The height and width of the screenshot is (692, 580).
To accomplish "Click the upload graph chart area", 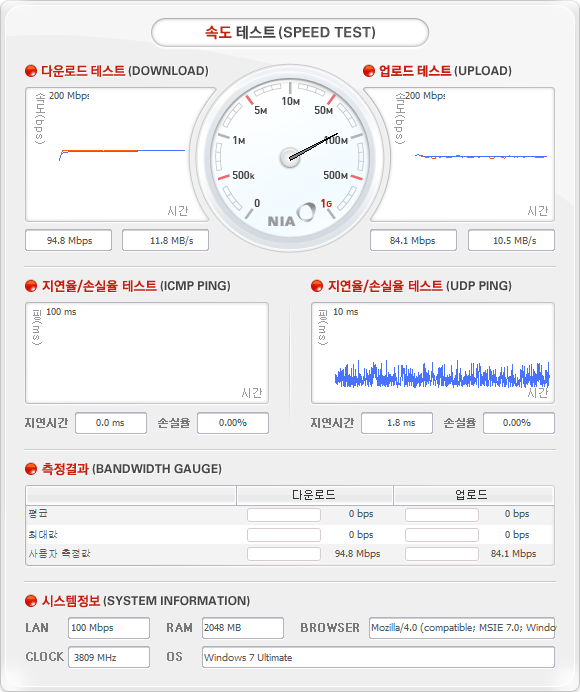I will (463, 154).
